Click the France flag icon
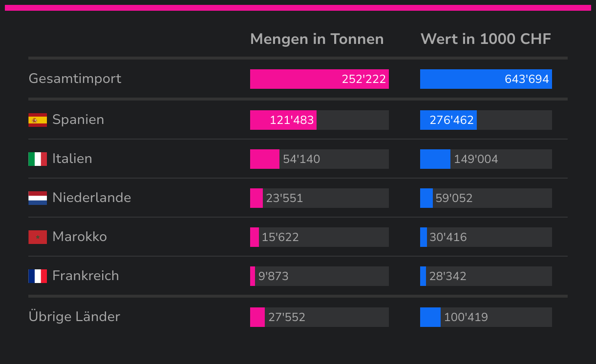Screen dimensions: 596x364 [x=38, y=276]
